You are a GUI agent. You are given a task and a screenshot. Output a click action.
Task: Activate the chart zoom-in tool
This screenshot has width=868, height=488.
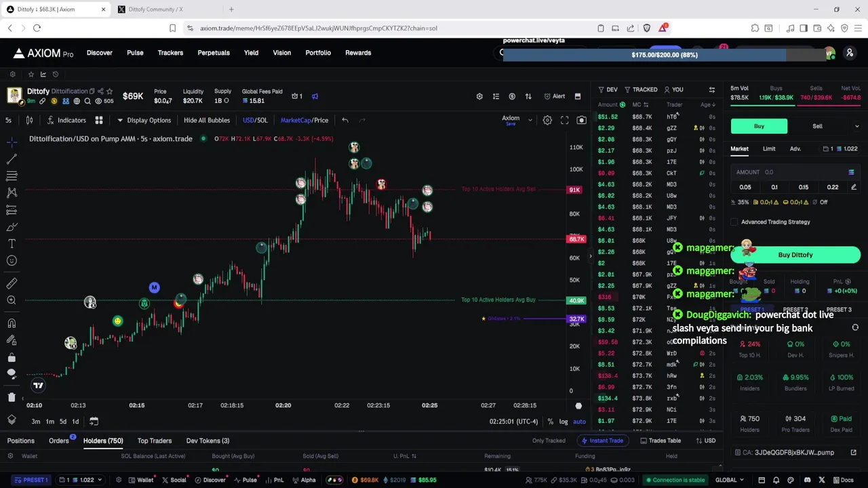point(12,300)
